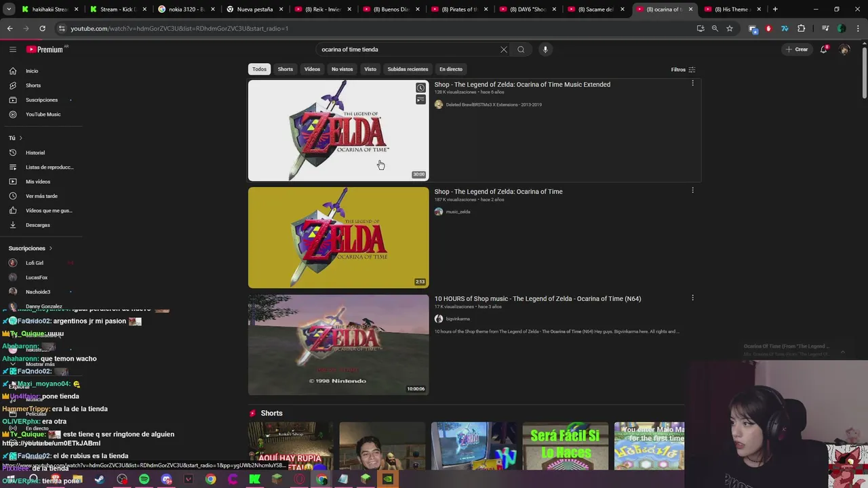Open 'Shop - Ocarina of Time Music Extended' title
This screenshot has height=488, width=868.
point(522,85)
